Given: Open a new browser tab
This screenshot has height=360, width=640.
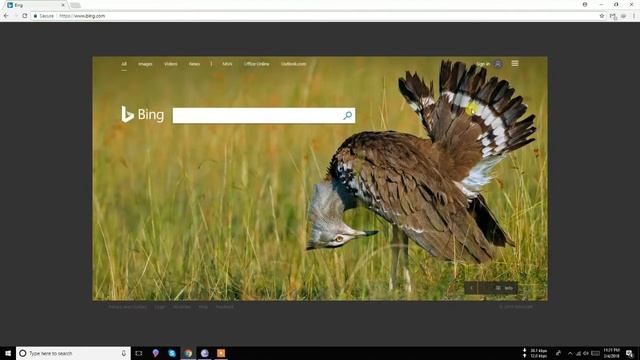Looking at the screenshot, I should click(x=75, y=5).
